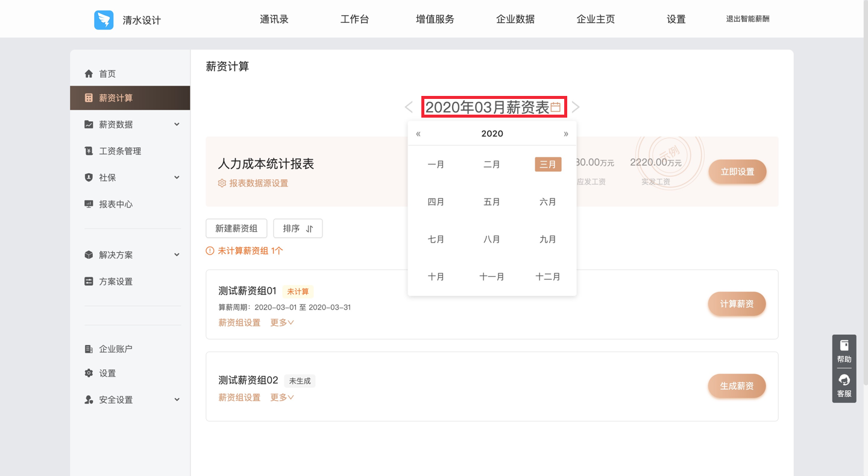Click the 清水设计 company logo icon
The width and height of the screenshot is (868, 476).
104,20
